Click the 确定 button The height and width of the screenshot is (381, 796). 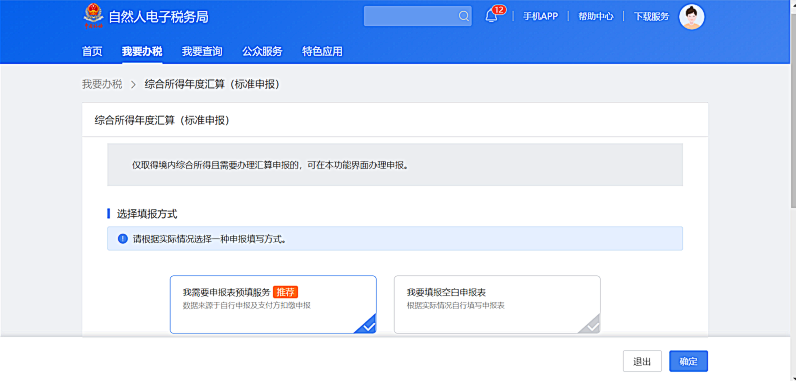click(688, 361)
